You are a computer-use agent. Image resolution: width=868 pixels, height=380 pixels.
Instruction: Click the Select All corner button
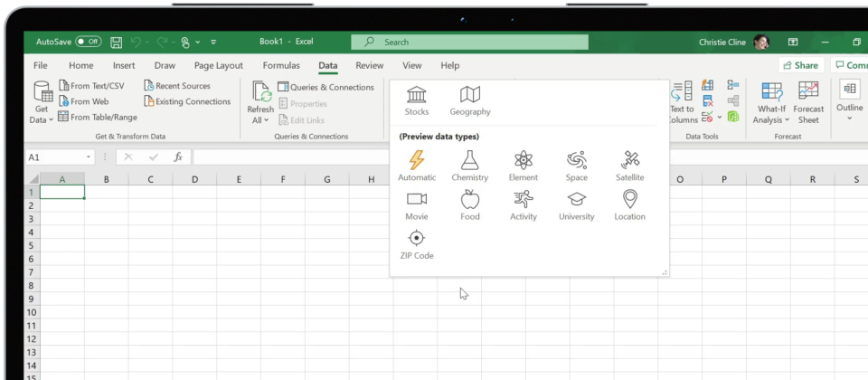(x=33, y=179)
